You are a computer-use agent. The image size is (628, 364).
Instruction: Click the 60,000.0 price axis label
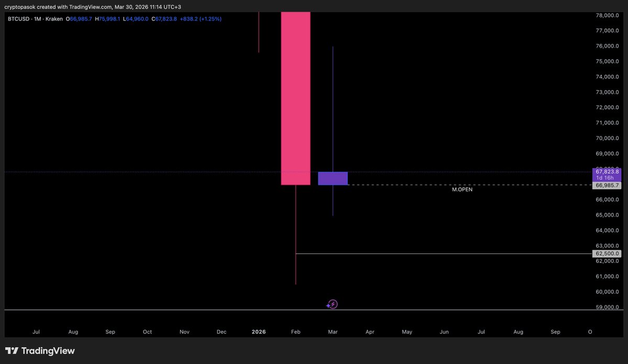(x=607, y=292)
